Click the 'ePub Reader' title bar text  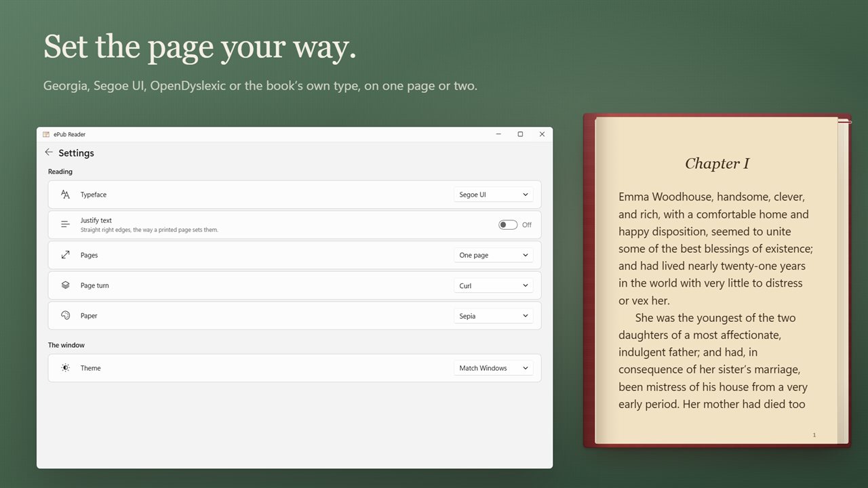pos(69,134)
